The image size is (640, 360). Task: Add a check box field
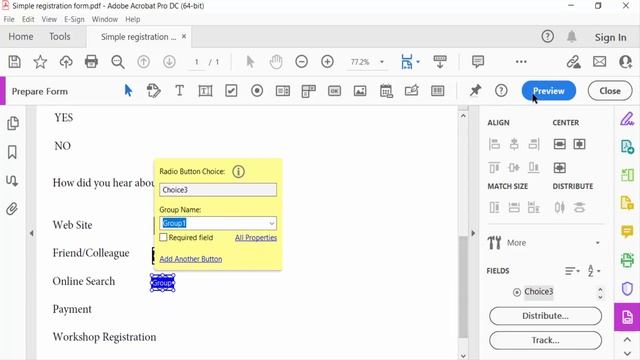coord(231,91)
